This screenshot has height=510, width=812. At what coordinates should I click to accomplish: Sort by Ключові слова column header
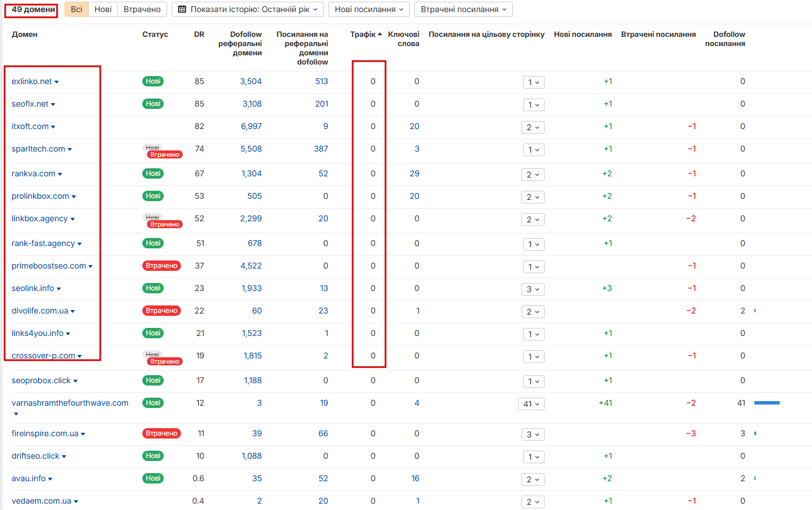[403, 39]
